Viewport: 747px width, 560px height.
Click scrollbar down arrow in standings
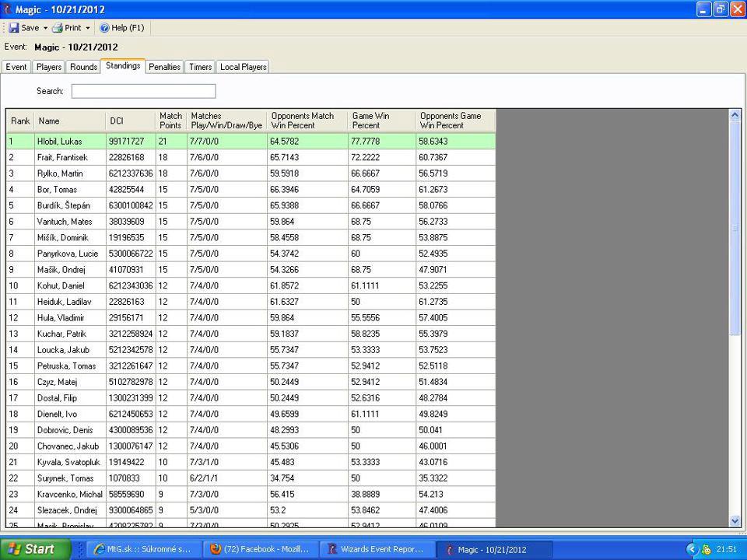pyautogui.click(x=734, y=521)
